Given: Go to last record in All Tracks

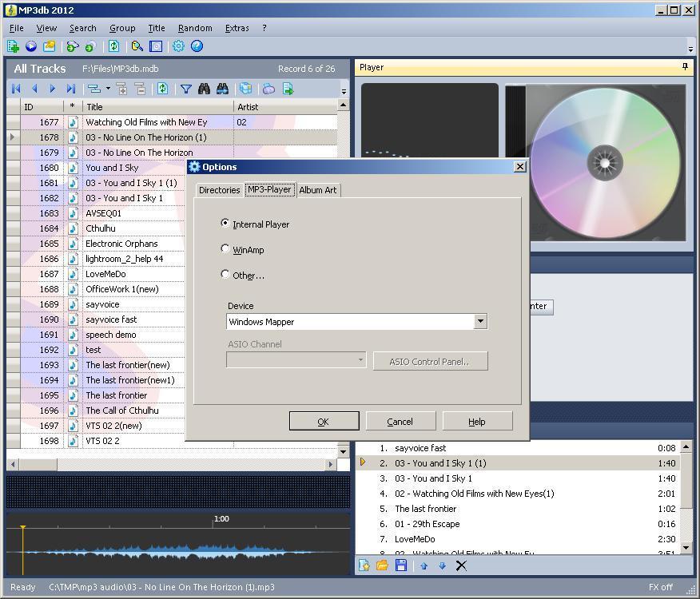Looking at the screenshot, I should pos(70,89).
